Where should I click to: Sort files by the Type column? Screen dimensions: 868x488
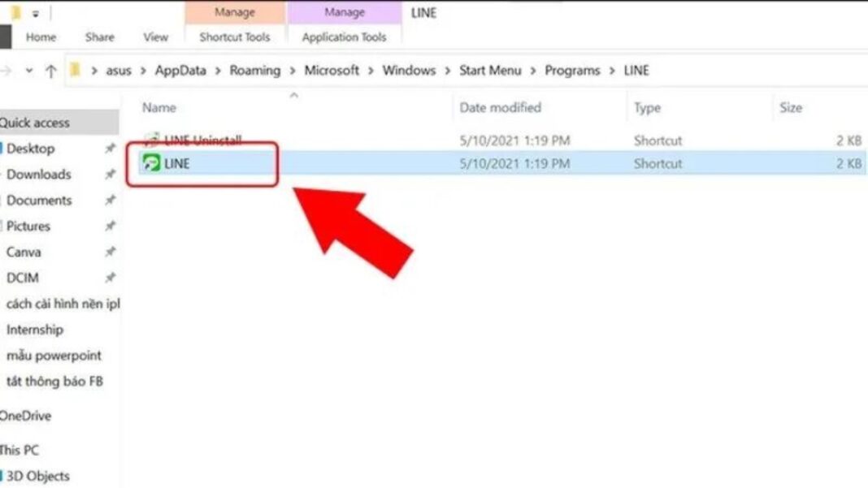coord(647,108)
